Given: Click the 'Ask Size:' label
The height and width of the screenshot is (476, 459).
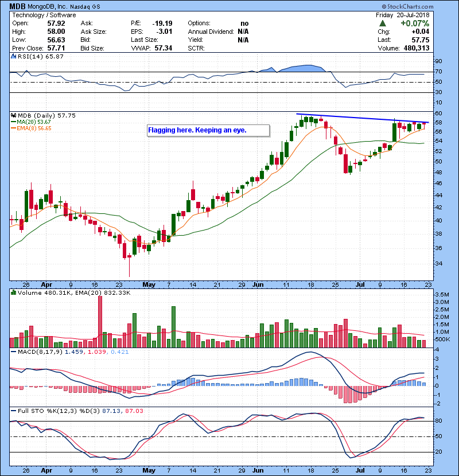Looking at the screenshot, I should pyautogui.click(x=94, y=32).
